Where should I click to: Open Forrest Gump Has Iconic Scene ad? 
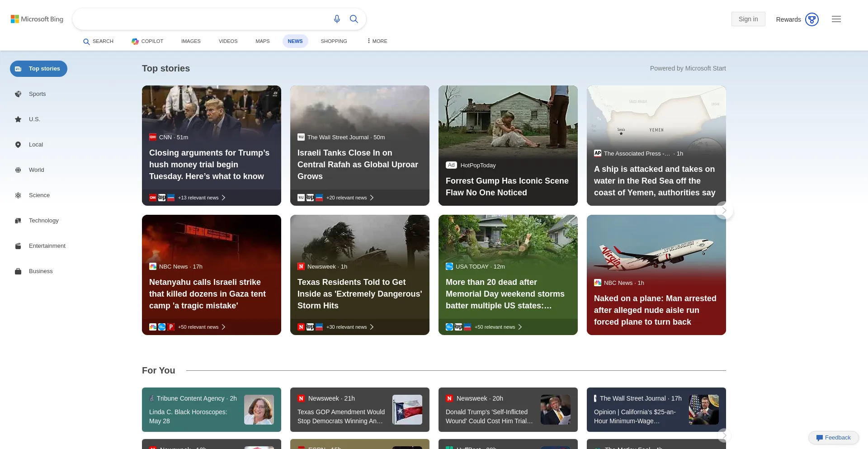(x=507, y=187)
